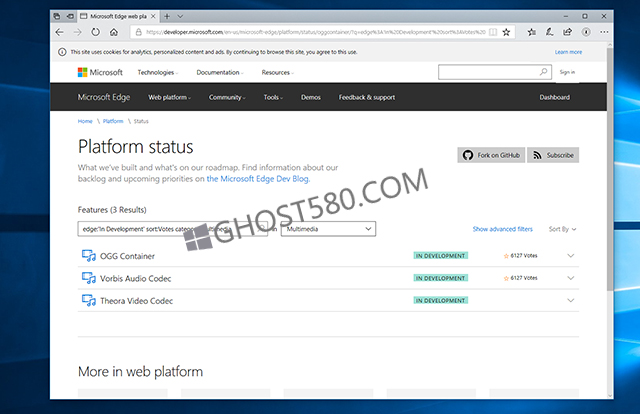Click the Vorbis Audio Codec multimedia icon
Viewport: 640px width, 414px height.
89,278
